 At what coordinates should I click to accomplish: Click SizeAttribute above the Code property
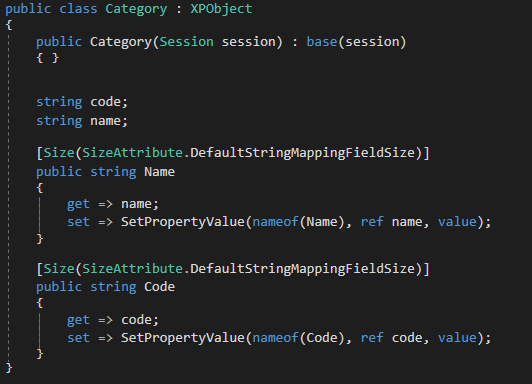click(132, 269)
